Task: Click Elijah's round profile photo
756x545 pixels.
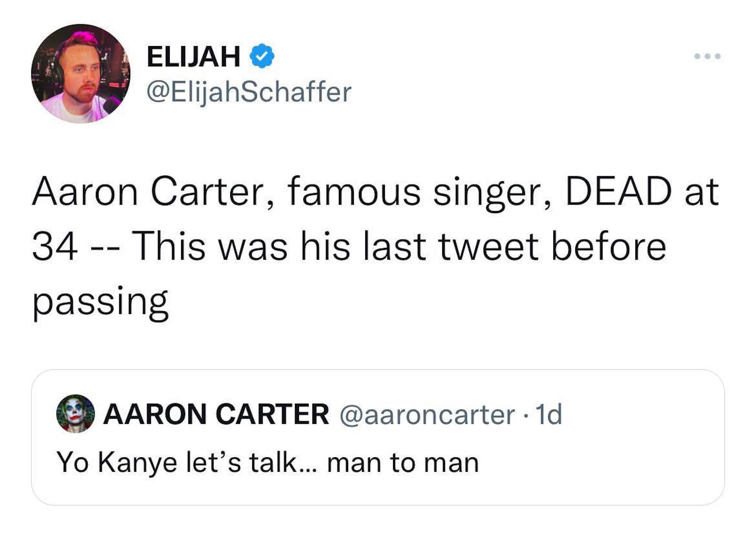Action: tap(81, 74)
